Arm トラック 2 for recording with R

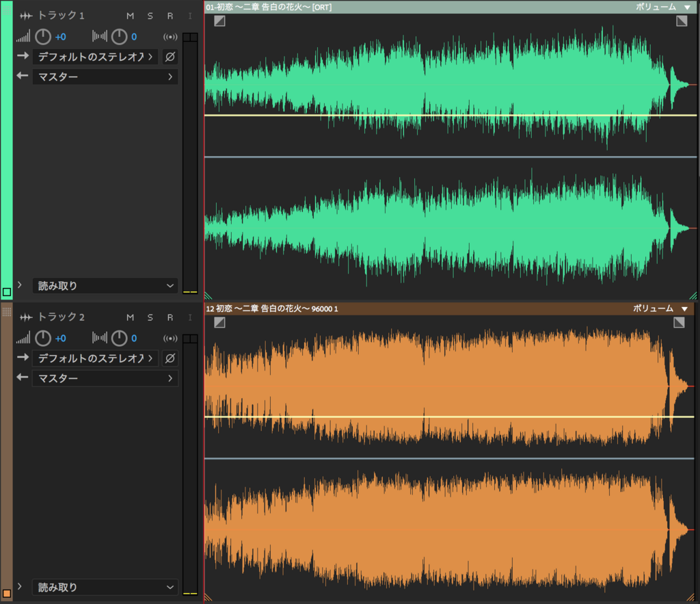coord(170,317)
